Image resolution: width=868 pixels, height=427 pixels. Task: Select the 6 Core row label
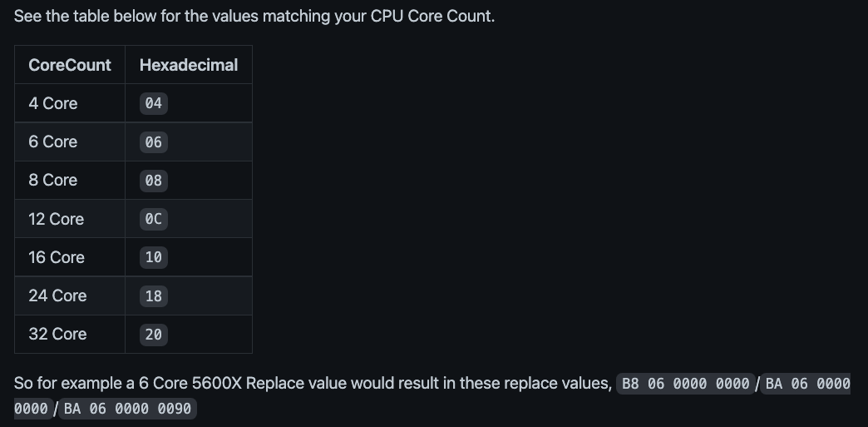coord(53,142)
